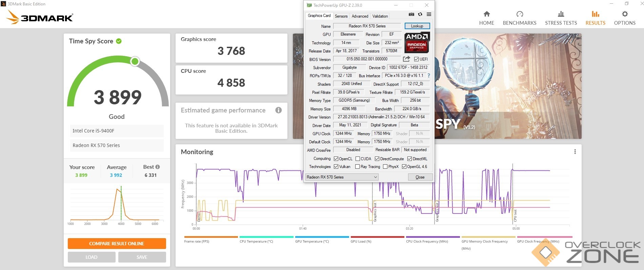Click the Close button in GPU-Z
Viewport: 644px width, 270px height.
pyautogui.click(x=420, y=177)
